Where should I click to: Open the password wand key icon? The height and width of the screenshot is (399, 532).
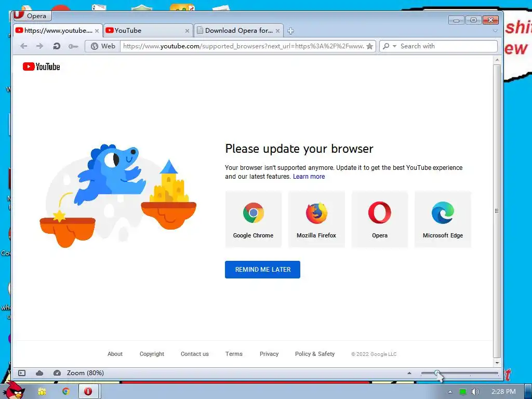(x=73, y=46)
